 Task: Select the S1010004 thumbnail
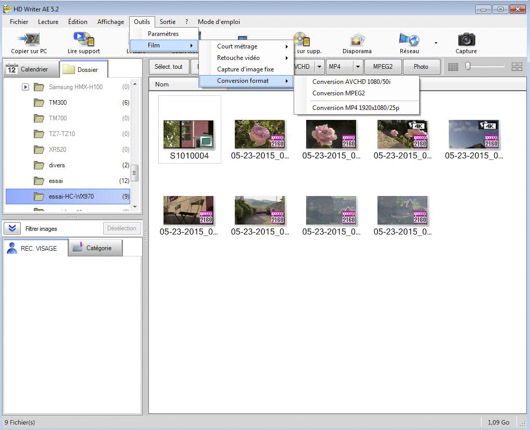pos(189,129)
